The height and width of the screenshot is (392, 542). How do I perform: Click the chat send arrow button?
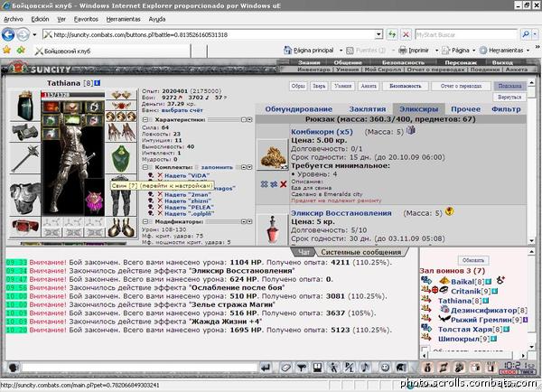[x=266, y=368]
